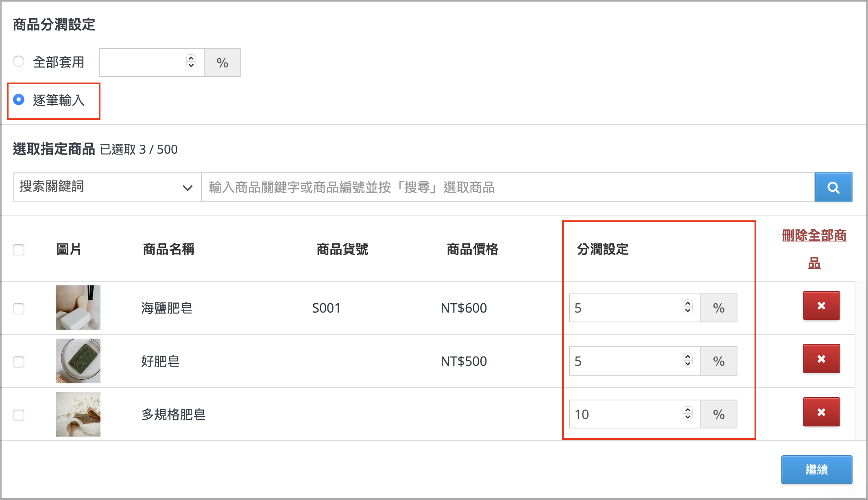Open the 搜索關鍵詞 dropdown

pos(107,187)
